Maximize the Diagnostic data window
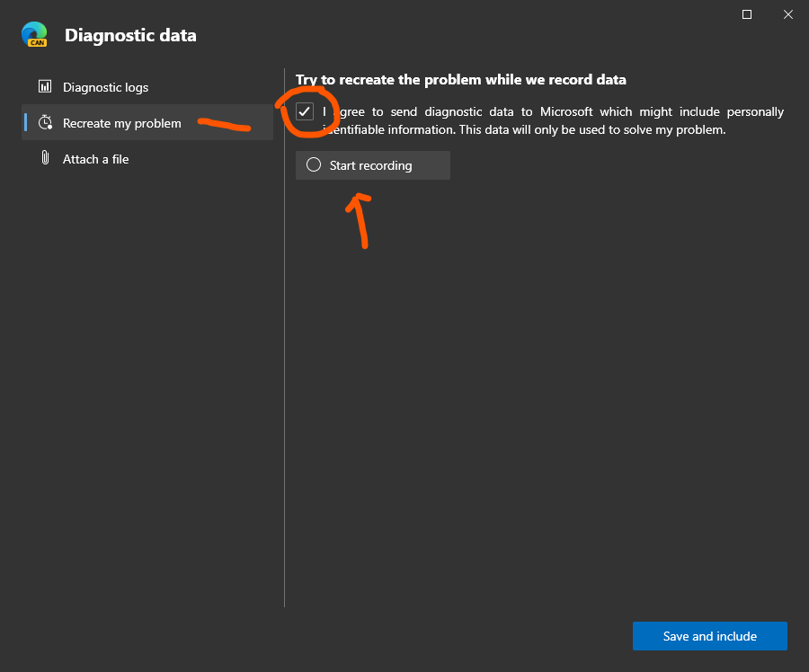Viewport: 809px width, 672px height. pyautogui.click(x=747, y=14)
